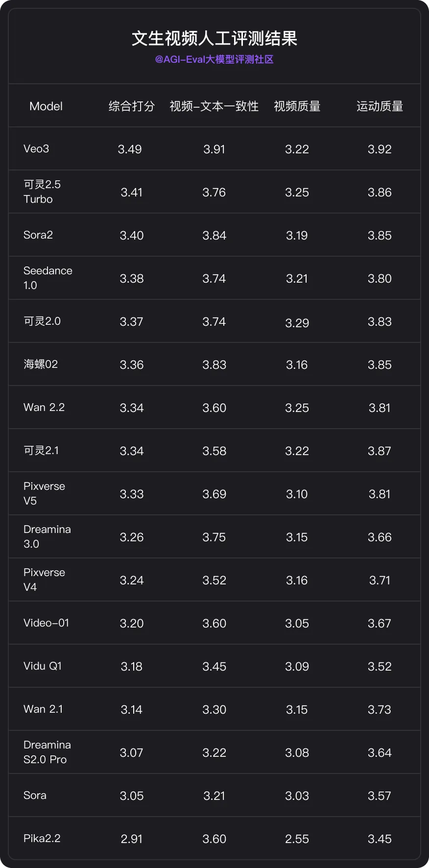
Task: Select the Veo3 row label
Action: click(36, 149)
